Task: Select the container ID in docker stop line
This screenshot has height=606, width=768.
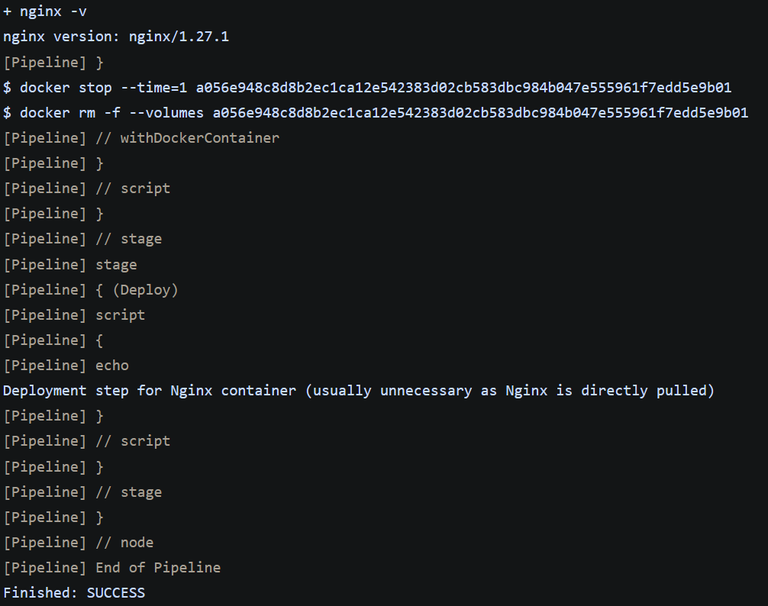Action: 463,87
